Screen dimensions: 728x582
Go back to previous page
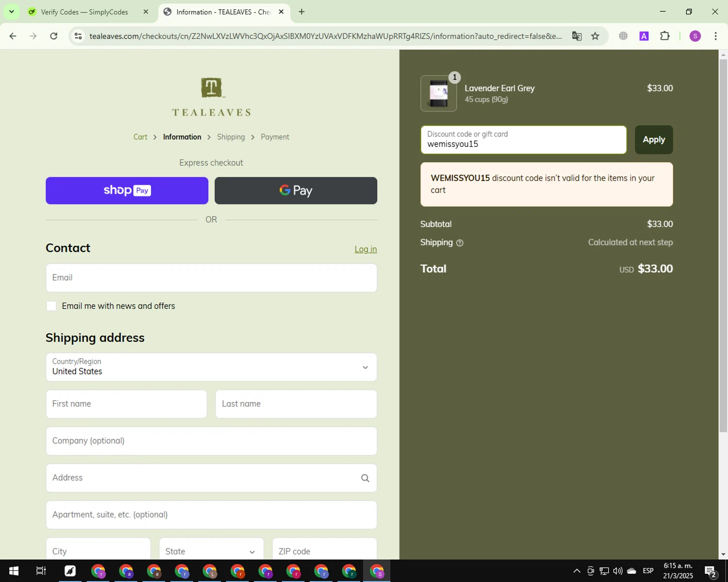click(13, 36)
